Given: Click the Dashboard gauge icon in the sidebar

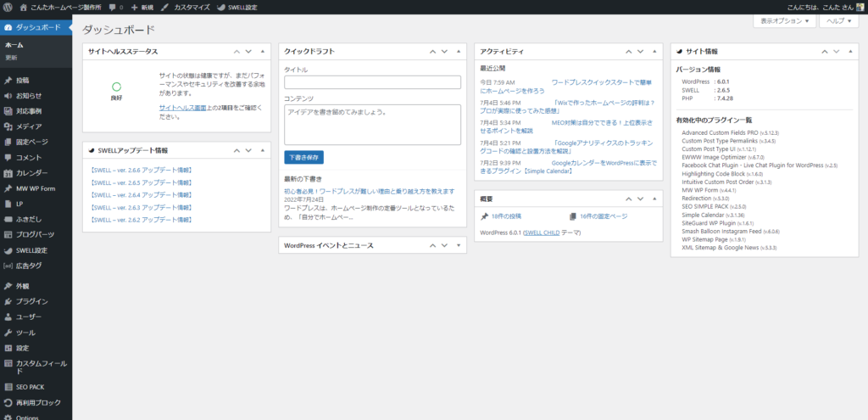Looking at the screenshot, I should [x=8, y=27].
